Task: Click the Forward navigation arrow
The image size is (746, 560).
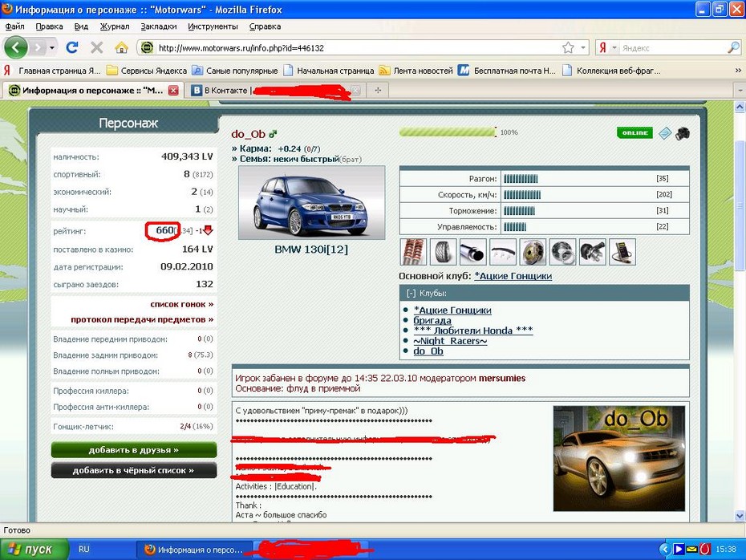Action: (37, 47)
